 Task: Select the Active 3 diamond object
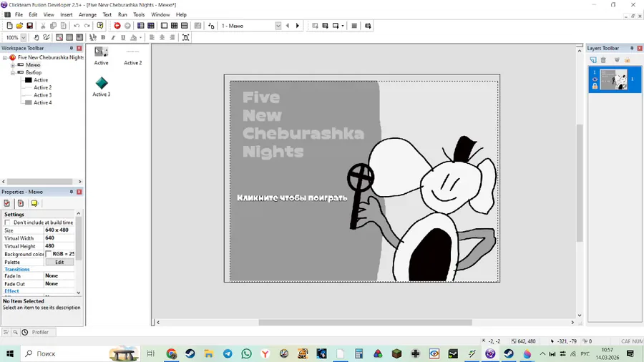point(102,83)
